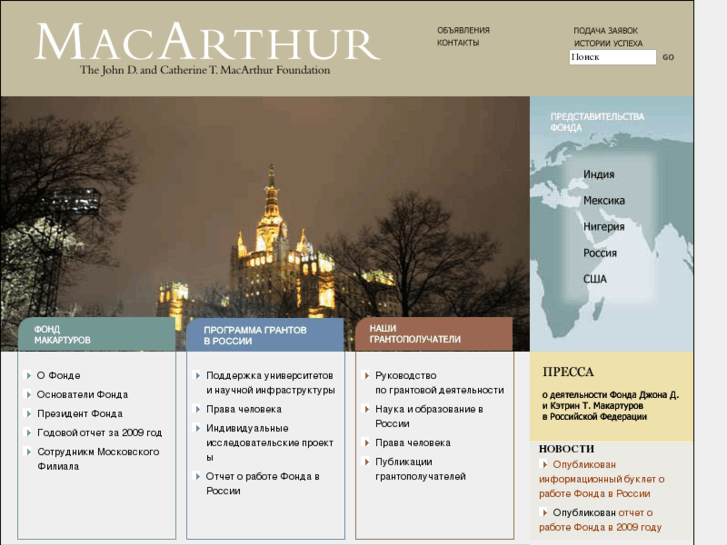
Task: Click arrow bullet beside first Опубликован news
Action: tap(545, 464)
